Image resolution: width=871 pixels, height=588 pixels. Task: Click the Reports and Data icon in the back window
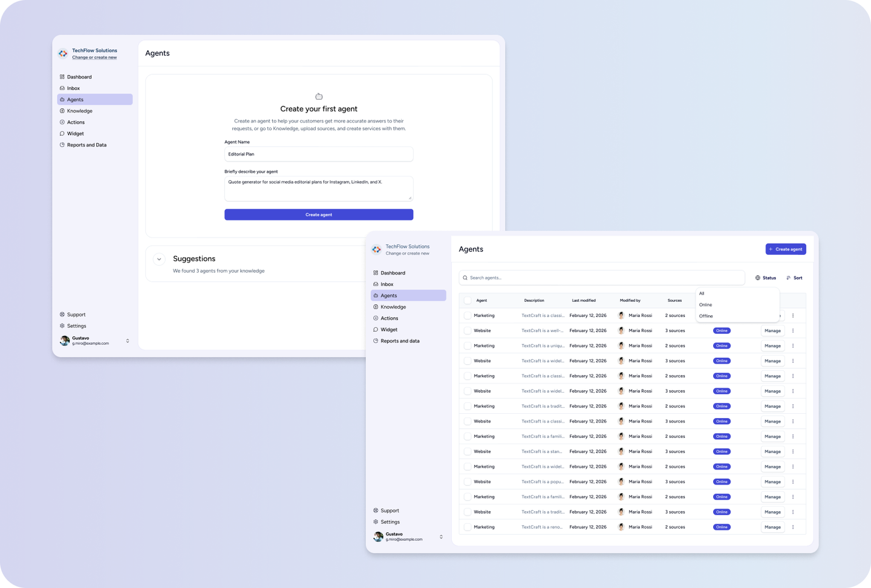(62, 145)
